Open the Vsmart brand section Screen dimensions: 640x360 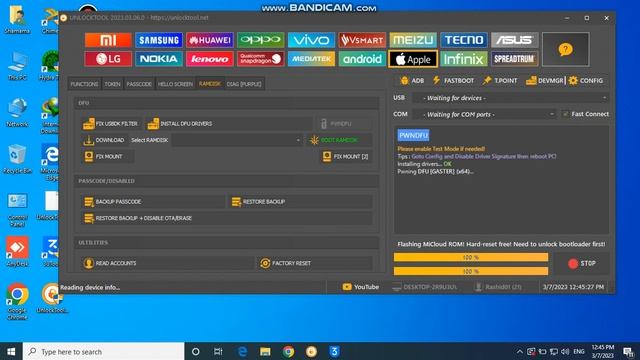(x=362, y=40)
